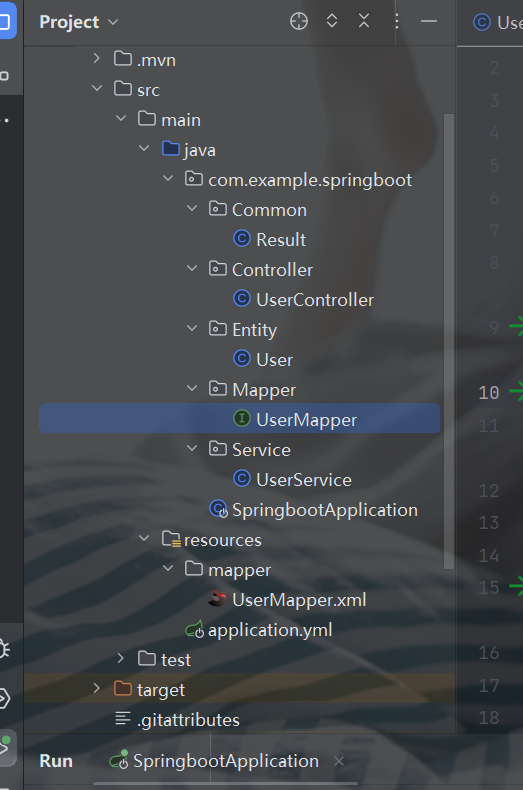The image size is (523, 790).
Task: Click the Select Opened File crosshair icon
Action: click(x=299, y=21)
